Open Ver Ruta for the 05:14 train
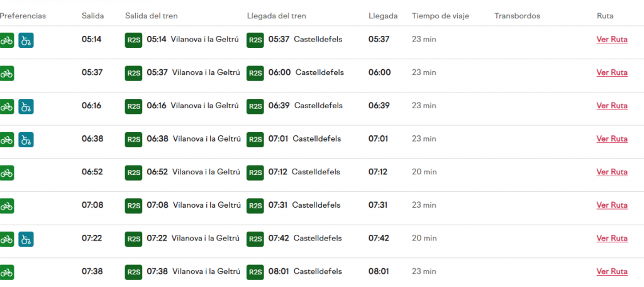 click(x=611, y=40)
